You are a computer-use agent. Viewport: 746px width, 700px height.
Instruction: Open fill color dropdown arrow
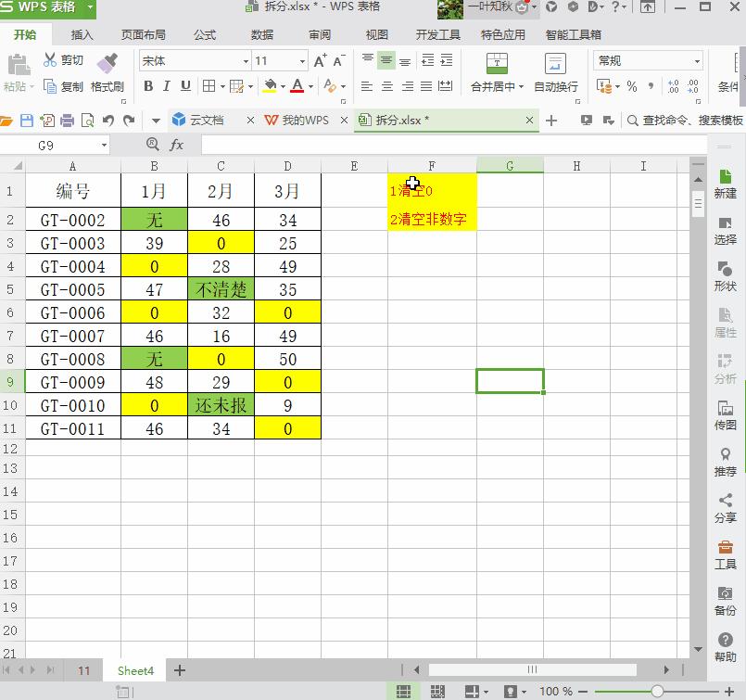click(283, 86)
